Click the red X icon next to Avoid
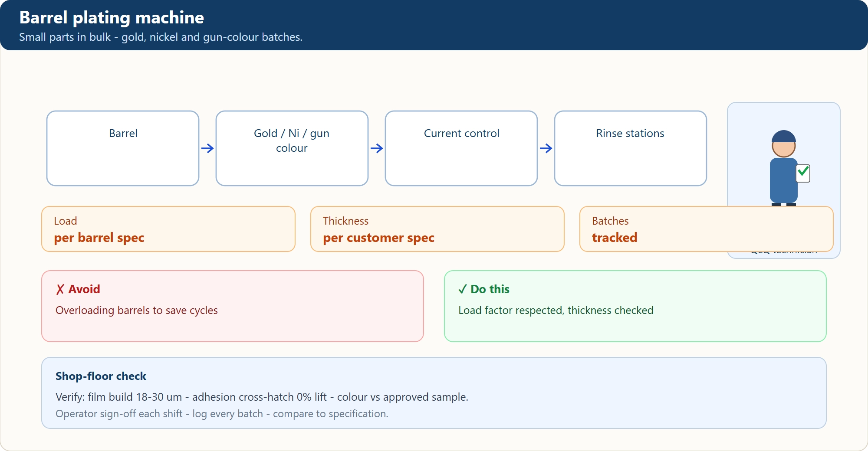Screen dimensions: 868x451 pyautogui.click(x=60, y=289)
